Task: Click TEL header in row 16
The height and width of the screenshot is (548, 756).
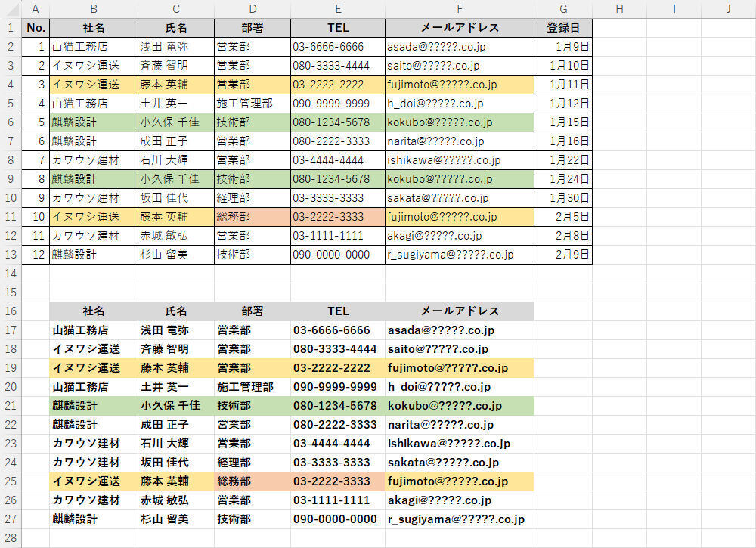Action: [338, 311]
